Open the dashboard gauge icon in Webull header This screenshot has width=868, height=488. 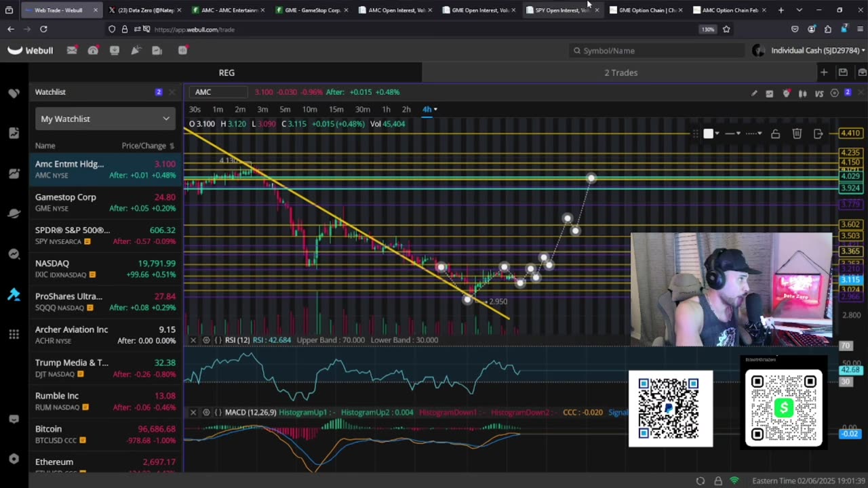(93, 50)
